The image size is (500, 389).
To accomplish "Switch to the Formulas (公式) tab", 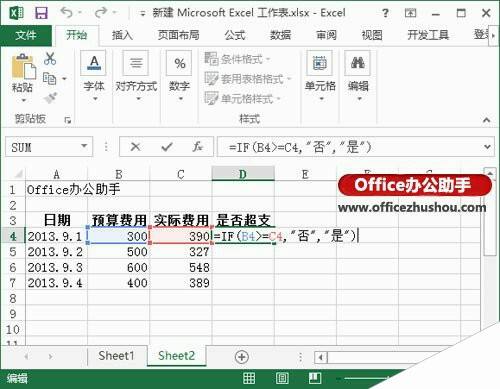I will [235, 35].
